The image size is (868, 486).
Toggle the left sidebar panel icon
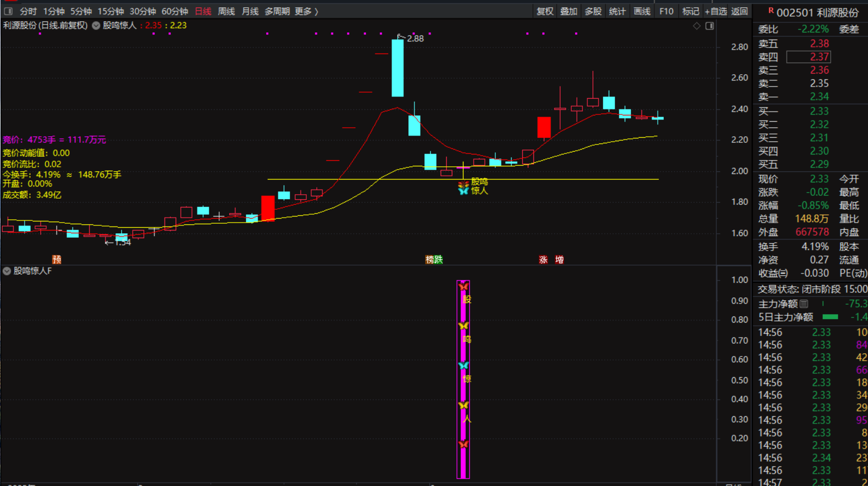click(8, 11)
